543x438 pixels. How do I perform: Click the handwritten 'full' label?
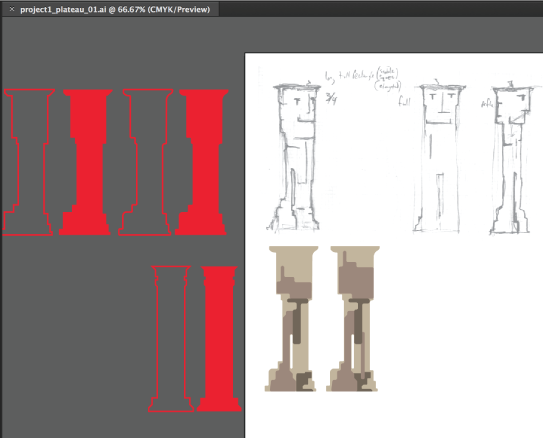(404, 101)
